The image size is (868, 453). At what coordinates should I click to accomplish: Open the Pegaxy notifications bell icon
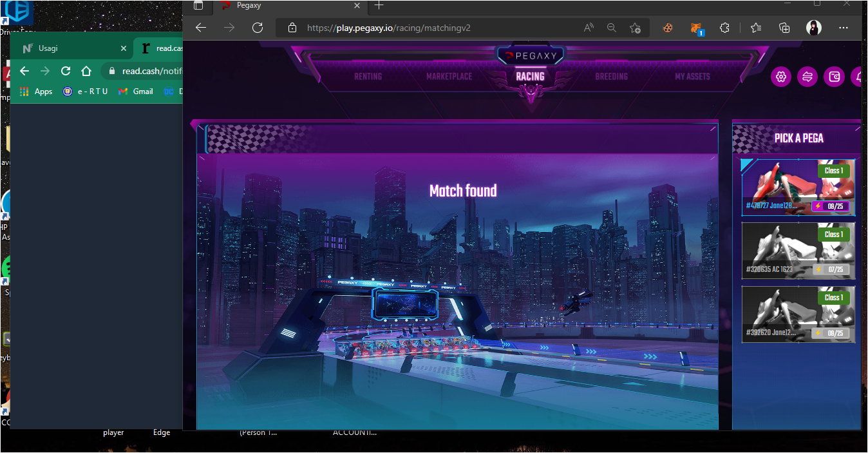click(x=858, y=77)
